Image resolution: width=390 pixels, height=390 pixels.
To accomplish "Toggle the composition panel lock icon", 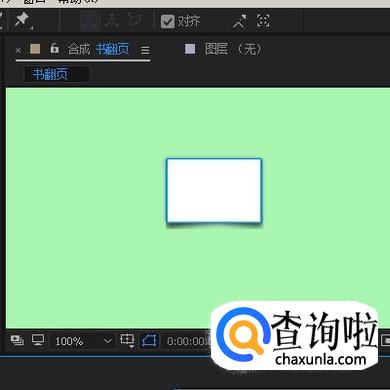I will click(x=54, y=48).
